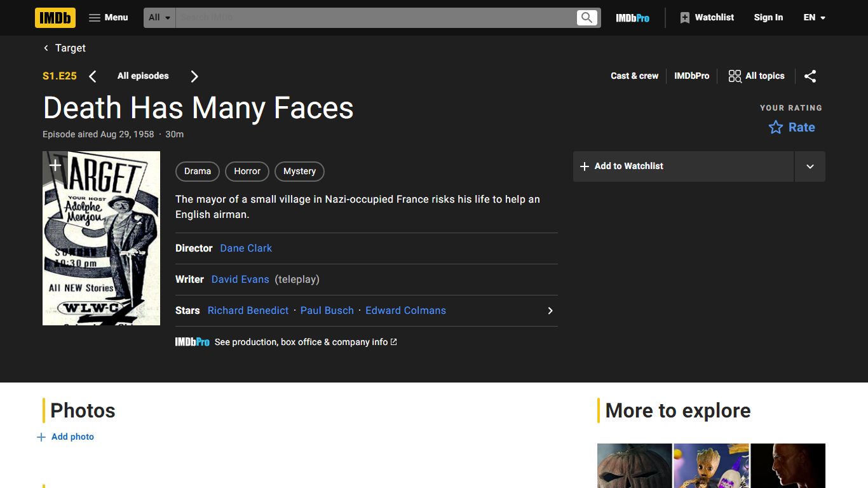Rate this episode with the star

tap(792, 127)
